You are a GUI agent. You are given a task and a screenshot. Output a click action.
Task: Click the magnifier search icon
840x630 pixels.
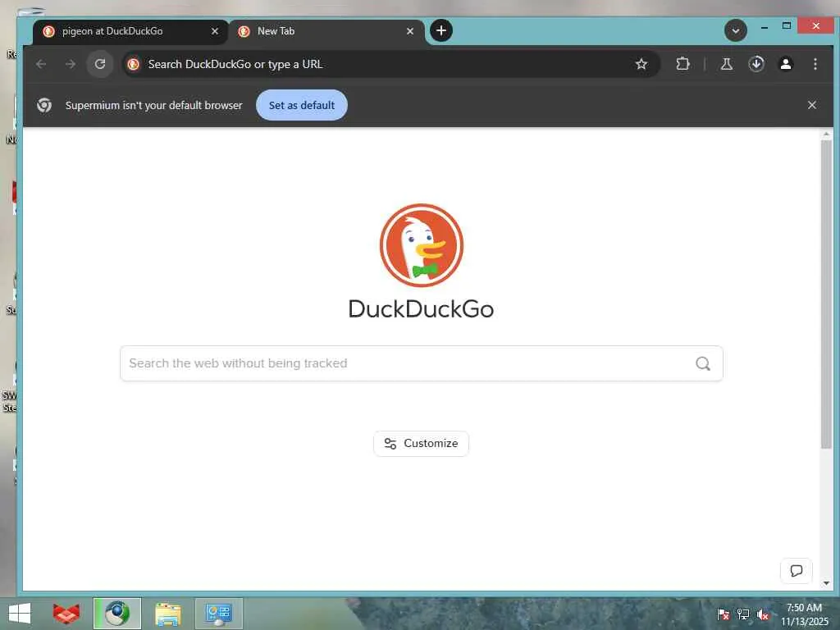tap(703, 363)
